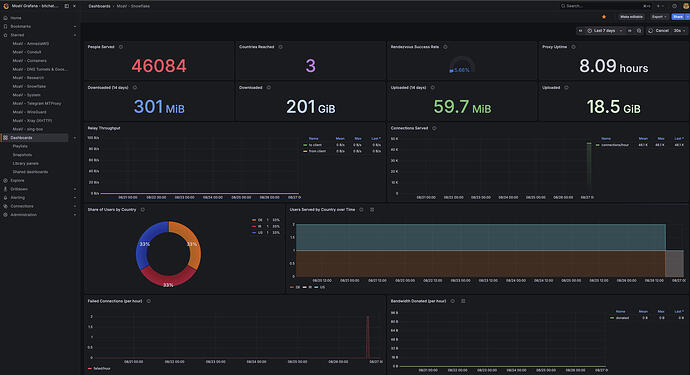Click the Bookmarks icon in sidebar
This screenshot has width=690, height=375.
(5, 26)
